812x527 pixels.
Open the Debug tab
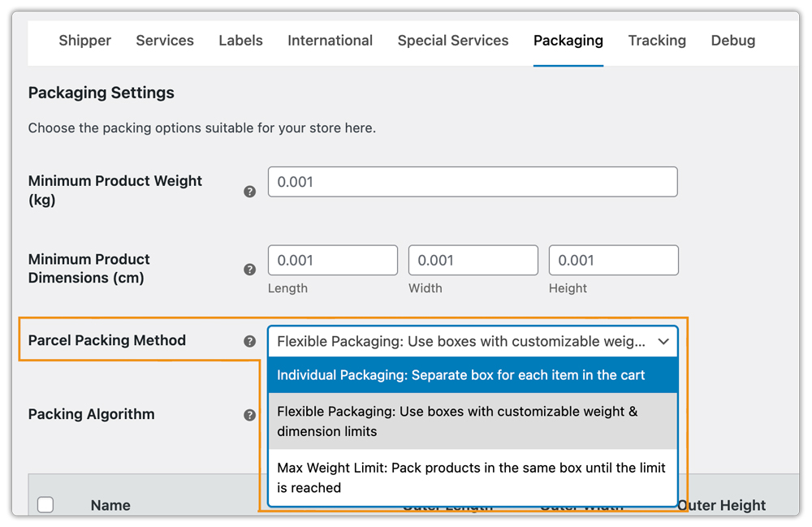[732, 41]
